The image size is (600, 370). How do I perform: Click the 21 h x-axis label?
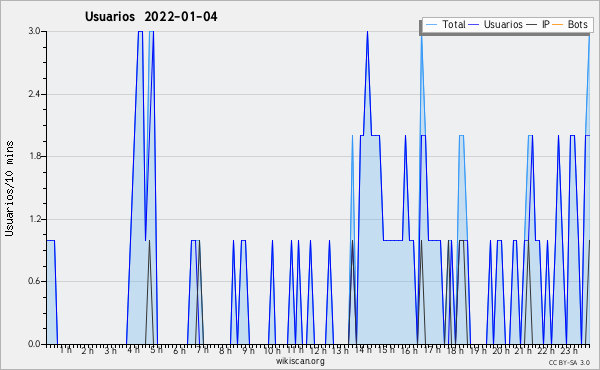523,350
